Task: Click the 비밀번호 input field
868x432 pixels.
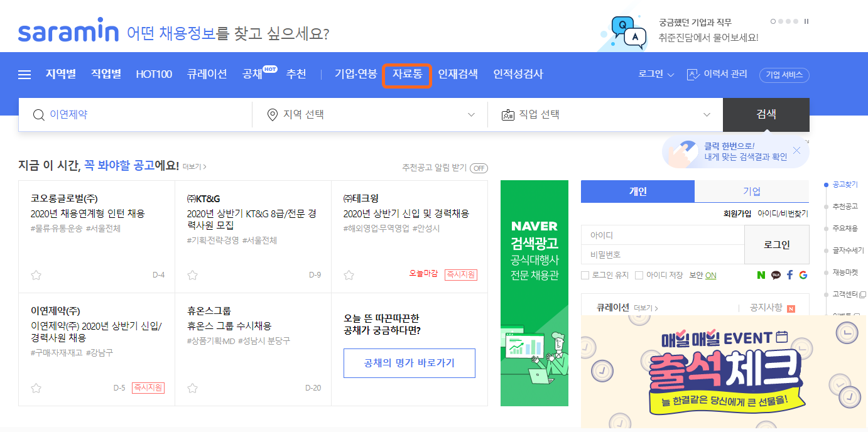Action: 663,254
